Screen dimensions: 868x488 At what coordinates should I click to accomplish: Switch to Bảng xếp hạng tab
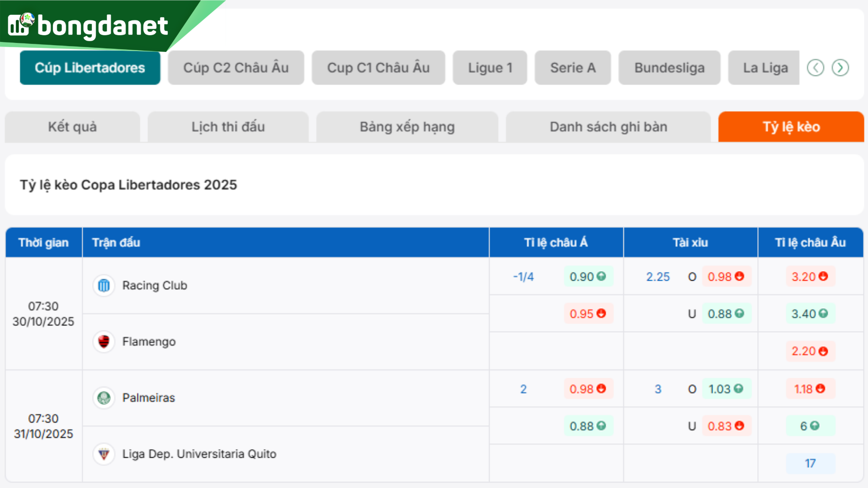407,127
